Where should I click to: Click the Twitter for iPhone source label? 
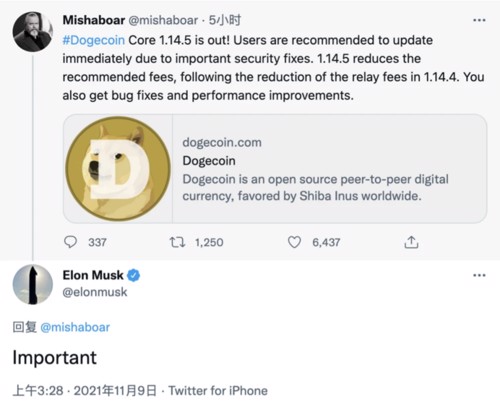point(218,390)
